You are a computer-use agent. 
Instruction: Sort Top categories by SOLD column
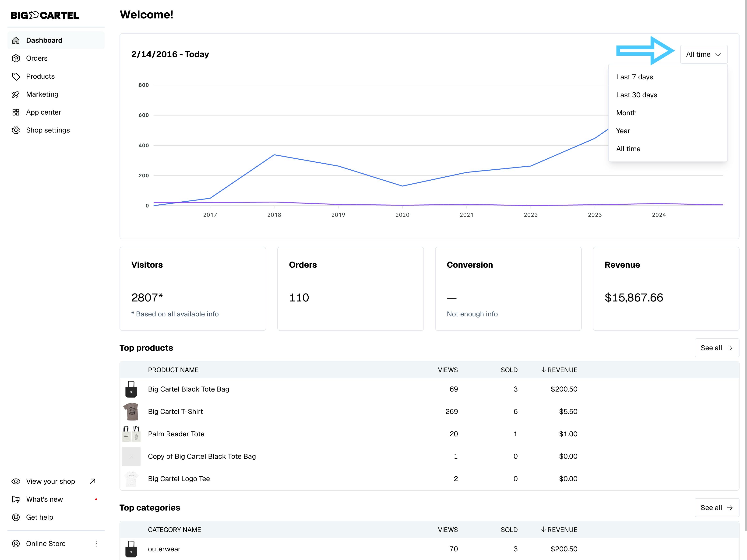(509, 530)
